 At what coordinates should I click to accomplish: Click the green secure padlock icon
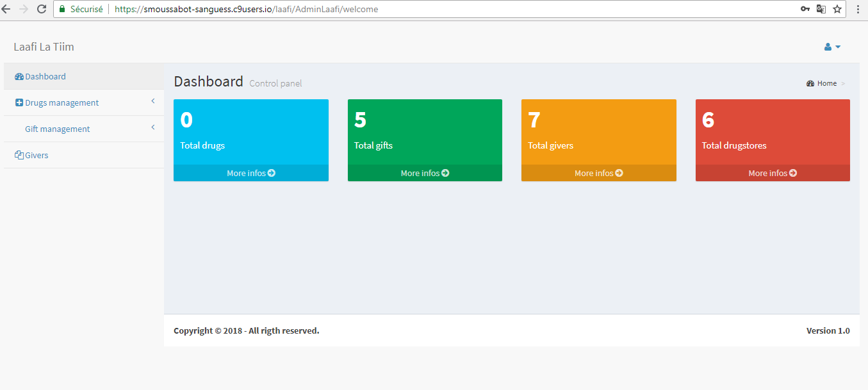(62, 9)
